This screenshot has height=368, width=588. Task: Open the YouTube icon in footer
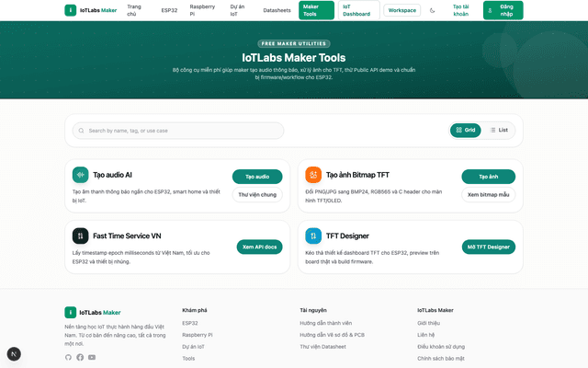click(92, 357)
